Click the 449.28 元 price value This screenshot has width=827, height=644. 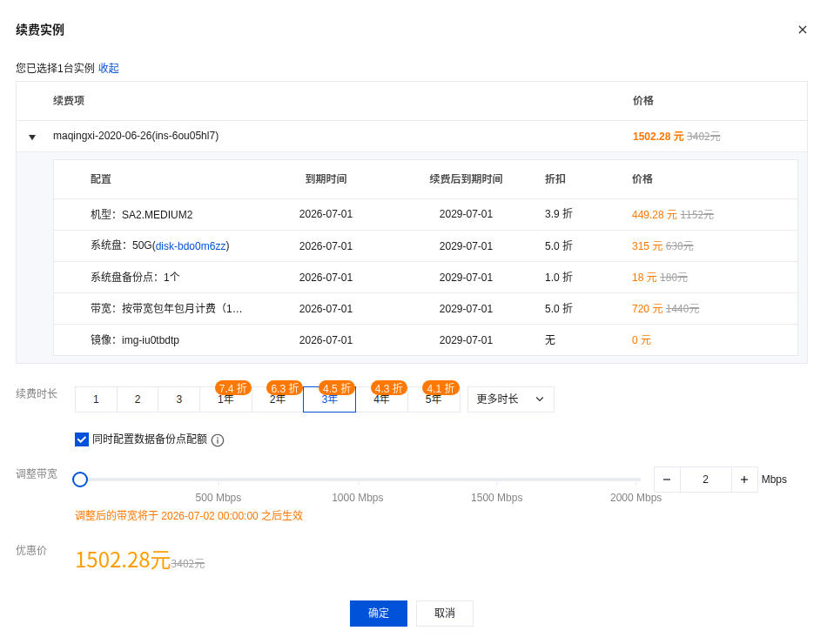tap(654, 215)
